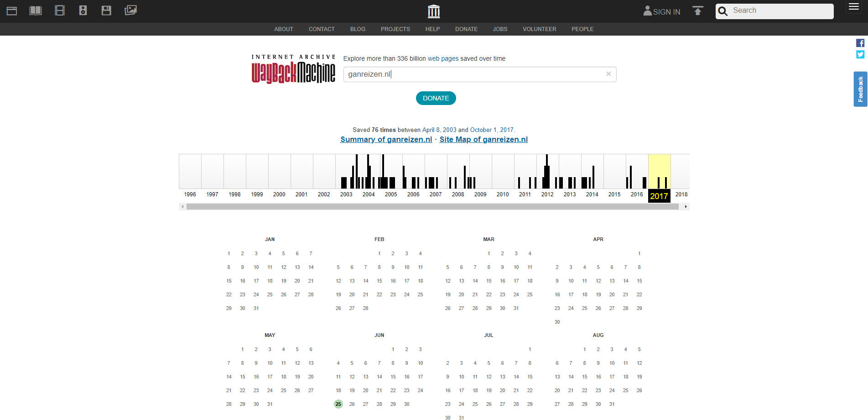868x420 pixels.
Task: Open the PEOPLE menu item
Action: pyautogui.click(x=582, y=29)
